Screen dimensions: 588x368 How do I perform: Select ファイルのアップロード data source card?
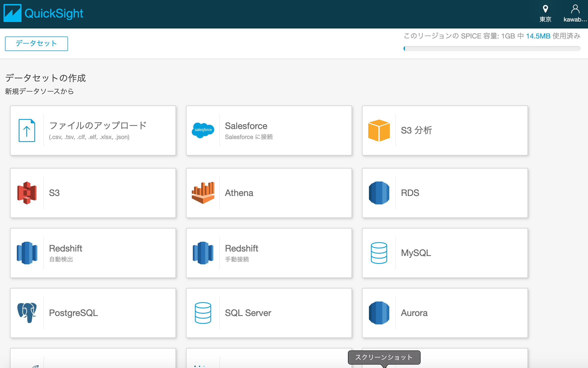pyautogui.click(x=93, y=130)
